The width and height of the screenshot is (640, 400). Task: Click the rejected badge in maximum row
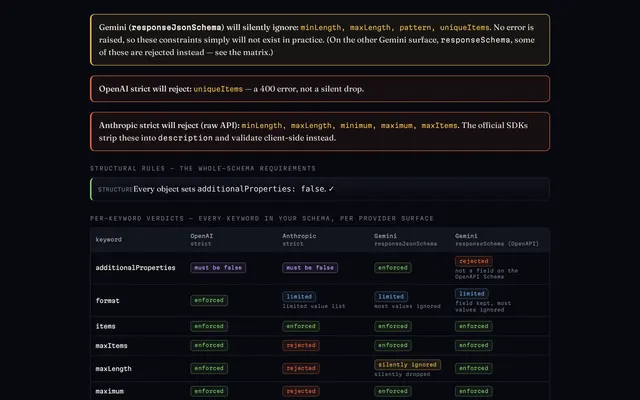click(x=301, y=391)
